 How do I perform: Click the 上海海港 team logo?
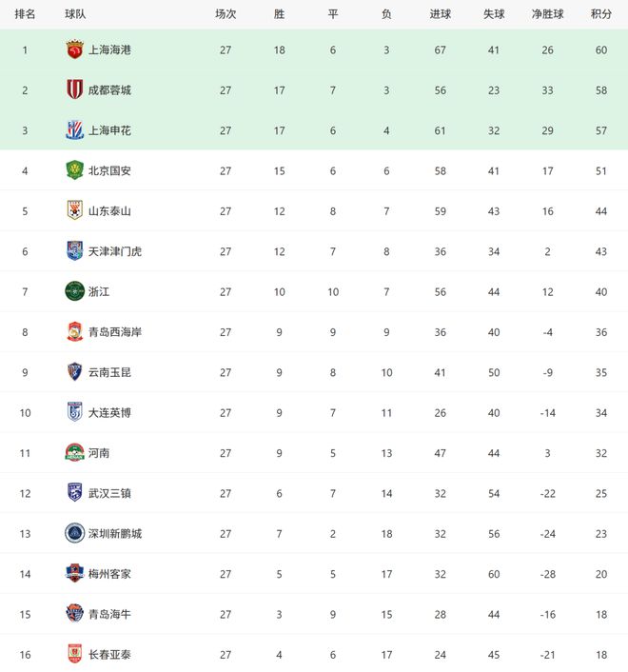[74, 49]
